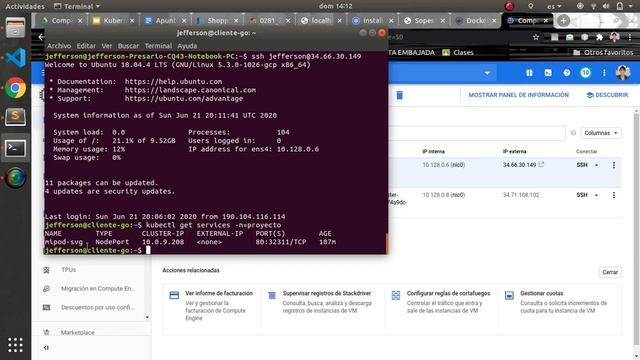The width and height of the screenshot is (640, 360).
Task: Open a new Chrome tab
Action: [563, 20]
